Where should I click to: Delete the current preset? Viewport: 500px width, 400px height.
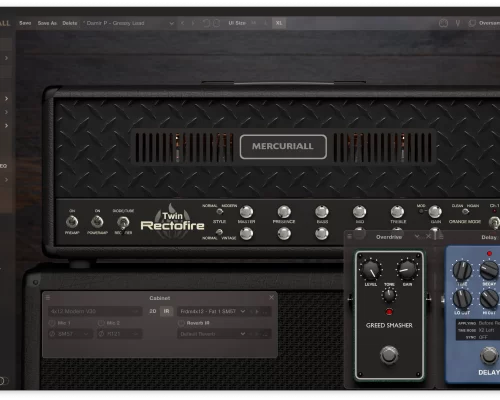point(70,23)
